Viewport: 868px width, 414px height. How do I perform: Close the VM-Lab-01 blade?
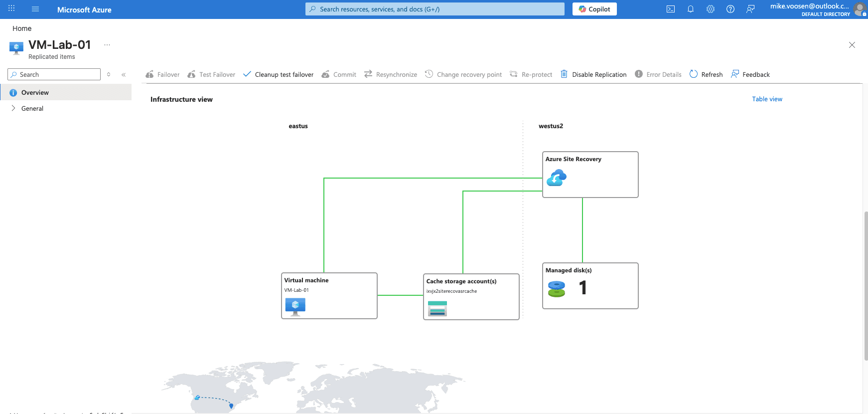(852, 45)
